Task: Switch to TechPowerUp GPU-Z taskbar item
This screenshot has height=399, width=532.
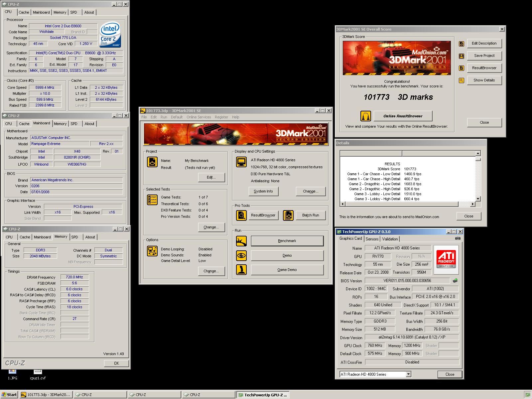Action: pyautogui.click(x=263, y=395)
